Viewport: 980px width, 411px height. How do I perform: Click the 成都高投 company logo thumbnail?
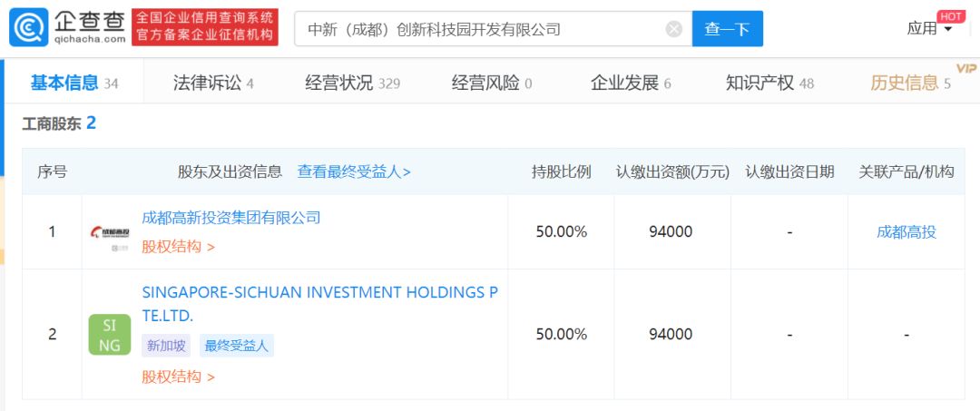click(x=110, y=232)
